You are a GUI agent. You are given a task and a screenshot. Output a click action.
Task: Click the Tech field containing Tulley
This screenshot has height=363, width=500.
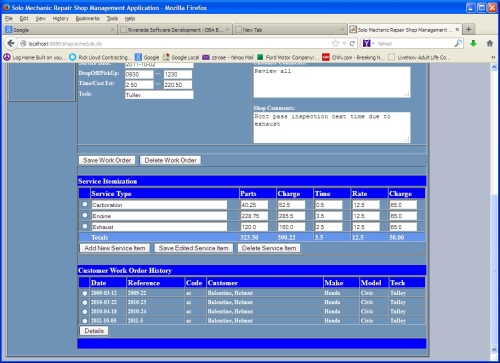(159, 95)
